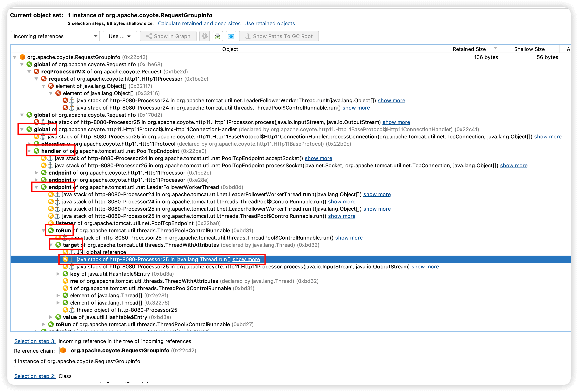Click yellow icon beside me of ThreadWithAttributes
This screenshot has width=578, height=392.
tap(65, 281)
